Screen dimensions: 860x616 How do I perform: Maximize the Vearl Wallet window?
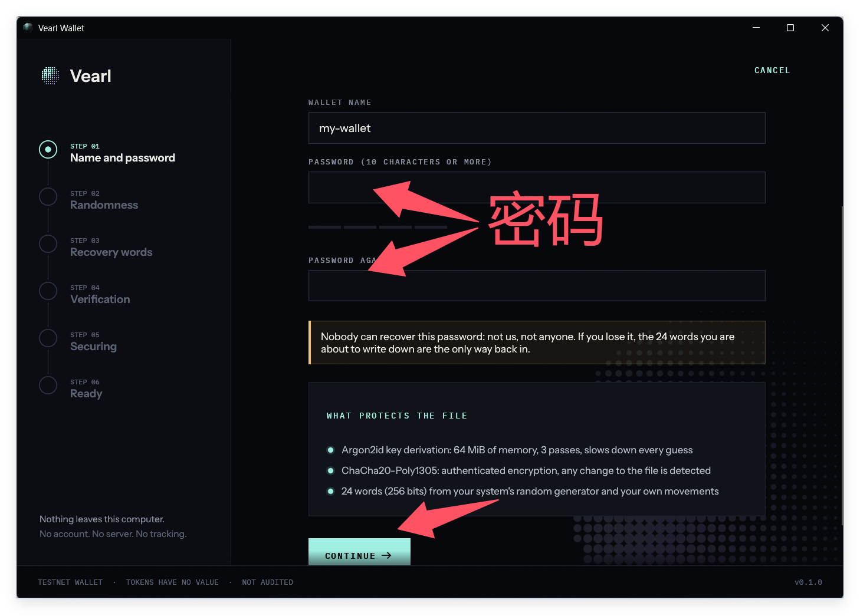(x=790, y=28)
